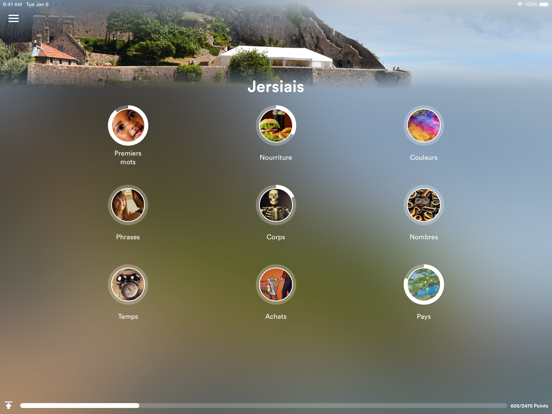
Task: Click the Nombres label
Action: [x=424, y=237]
